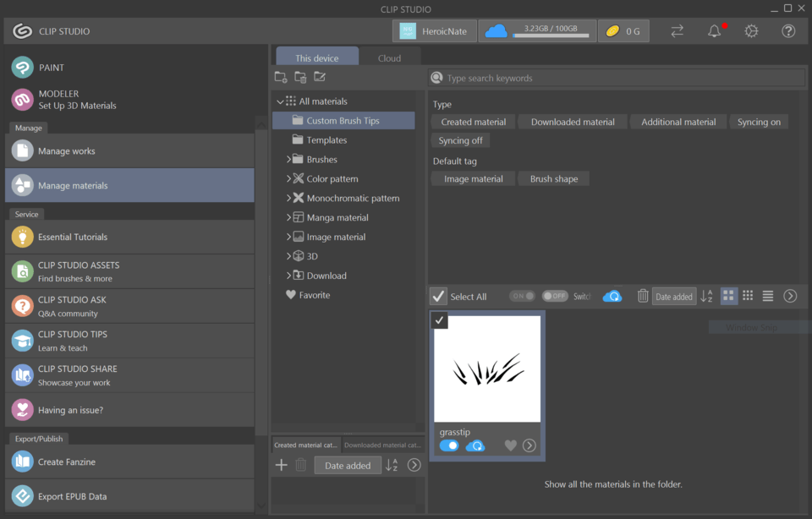Select Custom Brush Tips folder

pyautogui.click(x=343, y=121)
